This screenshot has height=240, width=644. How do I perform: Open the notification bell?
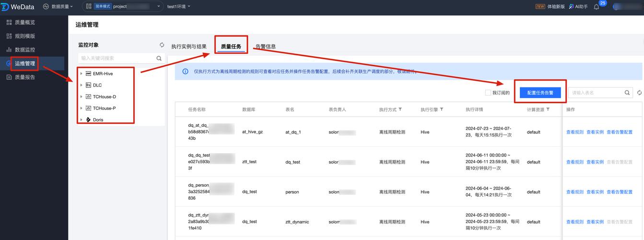(x=597, y=7)
